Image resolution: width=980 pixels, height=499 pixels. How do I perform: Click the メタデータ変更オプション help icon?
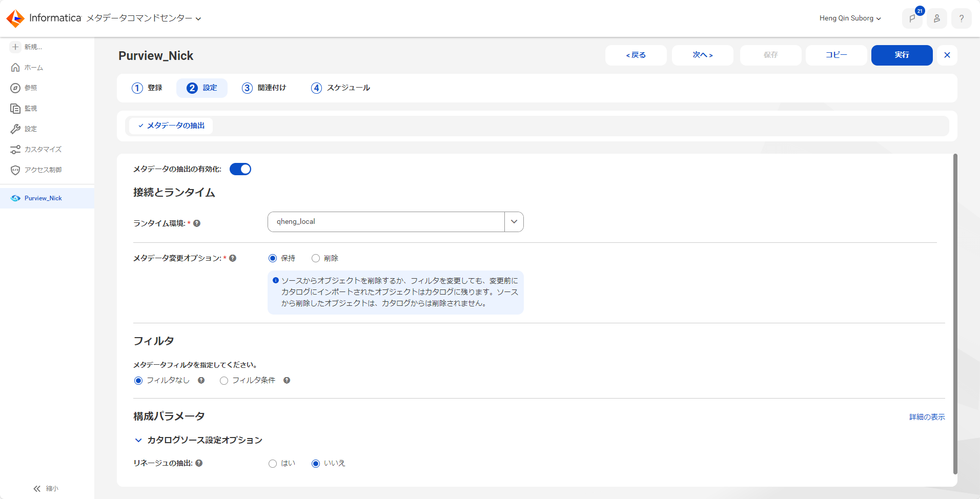pyautogui.click(x=233, y=258)
